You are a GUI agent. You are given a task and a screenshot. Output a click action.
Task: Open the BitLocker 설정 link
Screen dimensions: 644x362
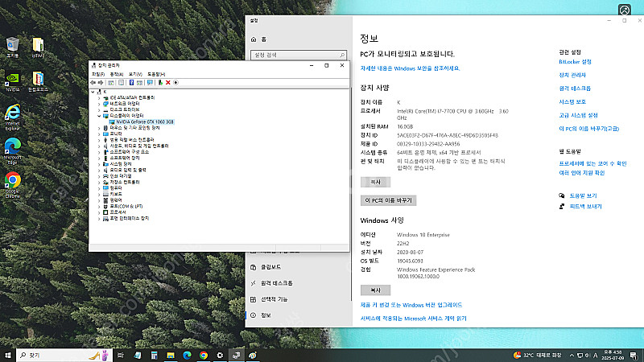575,62
